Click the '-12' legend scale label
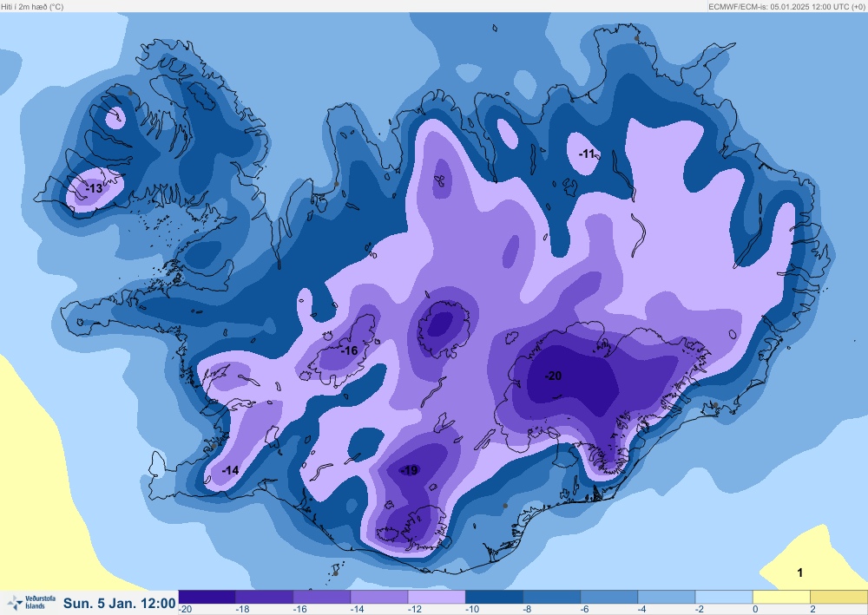The height and width of the screenshot is (615, 868). (415, 609)
